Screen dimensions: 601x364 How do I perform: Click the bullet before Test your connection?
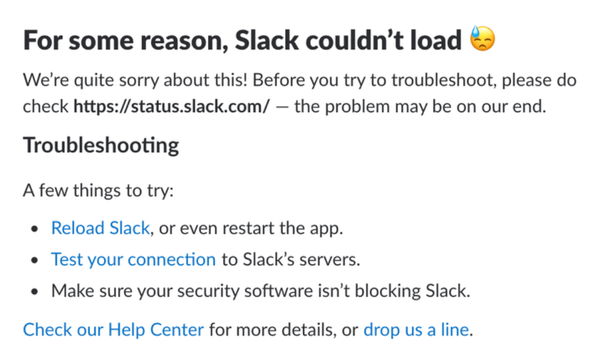pyautogui.click(x=35, y=260)
